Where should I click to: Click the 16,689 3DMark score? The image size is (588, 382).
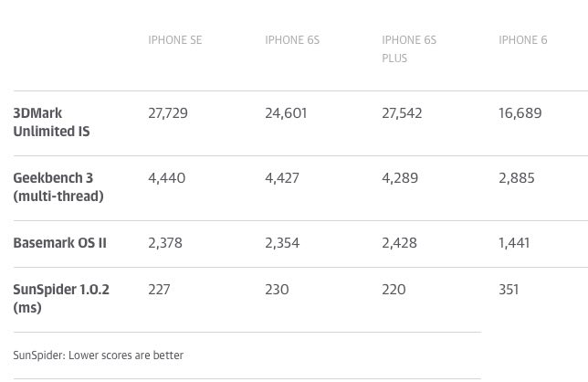click(x=520, y=113)
